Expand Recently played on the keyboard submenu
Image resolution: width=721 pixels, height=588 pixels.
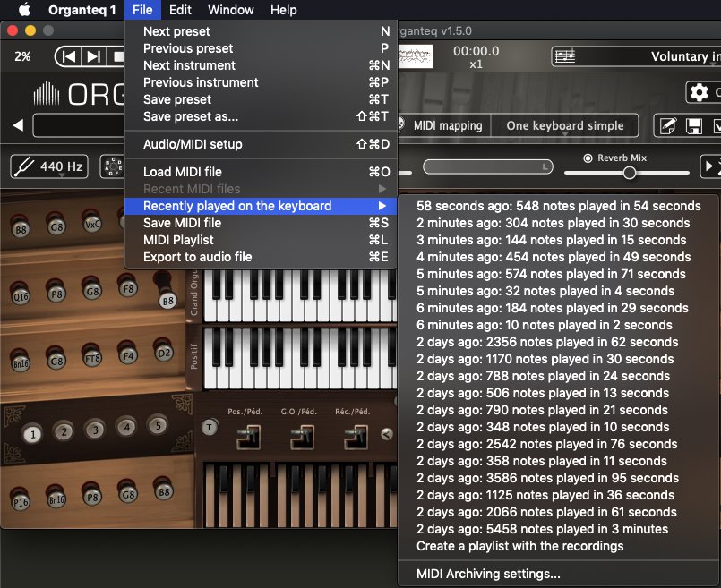coord(262,206)
